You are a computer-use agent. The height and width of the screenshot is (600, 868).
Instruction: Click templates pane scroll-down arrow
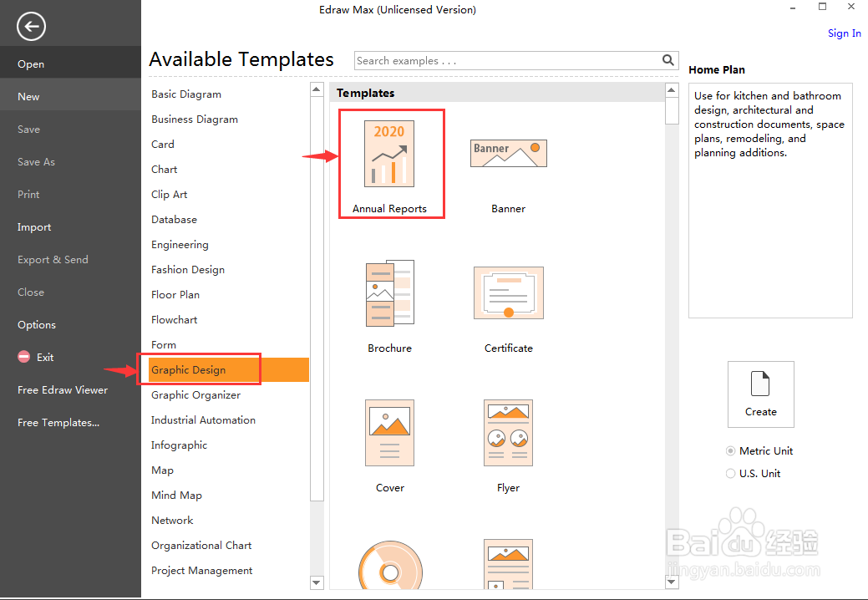(672, 582)
